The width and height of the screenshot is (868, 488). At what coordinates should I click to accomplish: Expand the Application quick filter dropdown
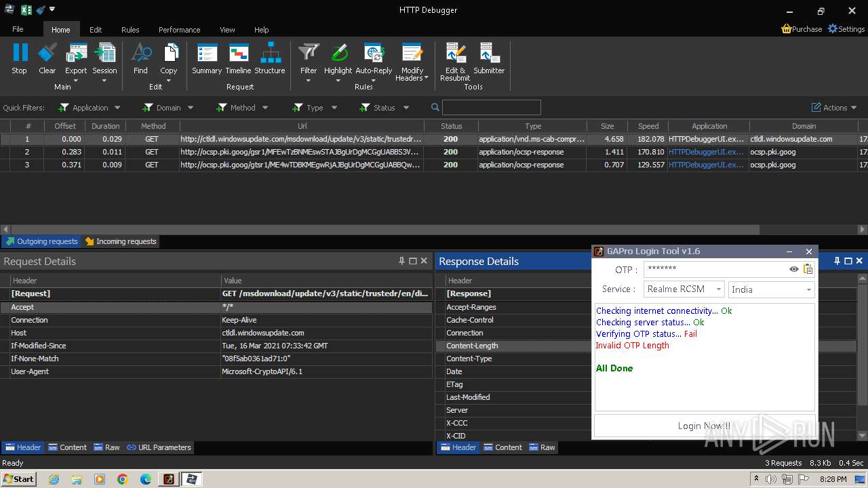point(117,107)
